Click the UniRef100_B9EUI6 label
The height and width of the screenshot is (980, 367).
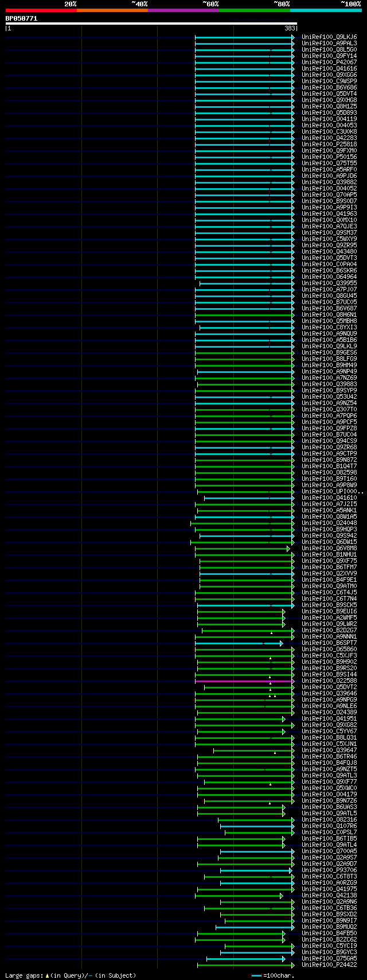click(329, 612)
